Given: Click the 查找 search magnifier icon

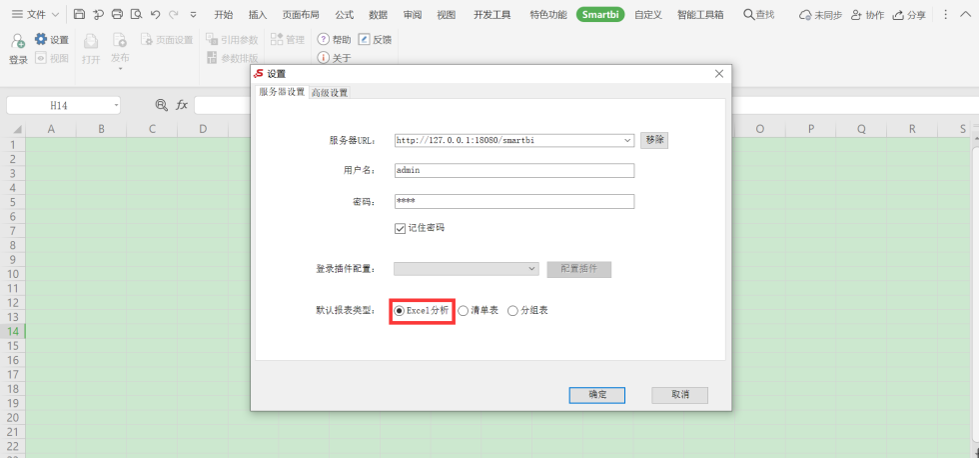Looking at the screenshot, I should (748, 14).
